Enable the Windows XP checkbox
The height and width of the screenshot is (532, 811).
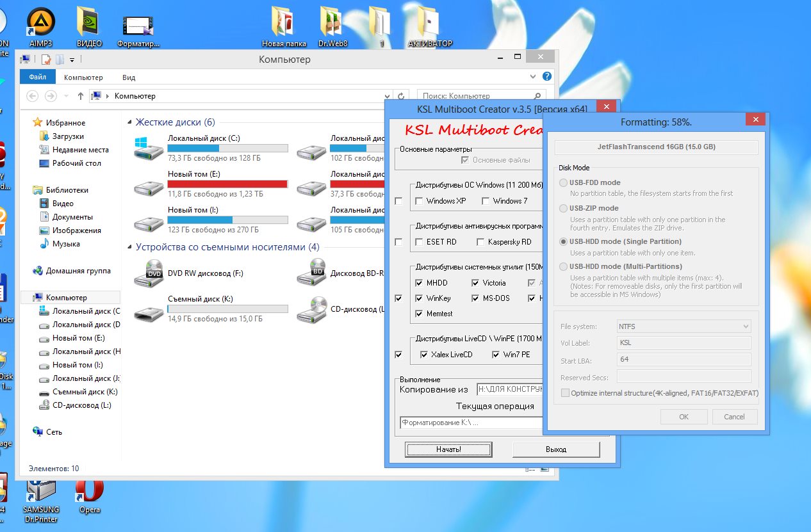[x=420, y=201]
